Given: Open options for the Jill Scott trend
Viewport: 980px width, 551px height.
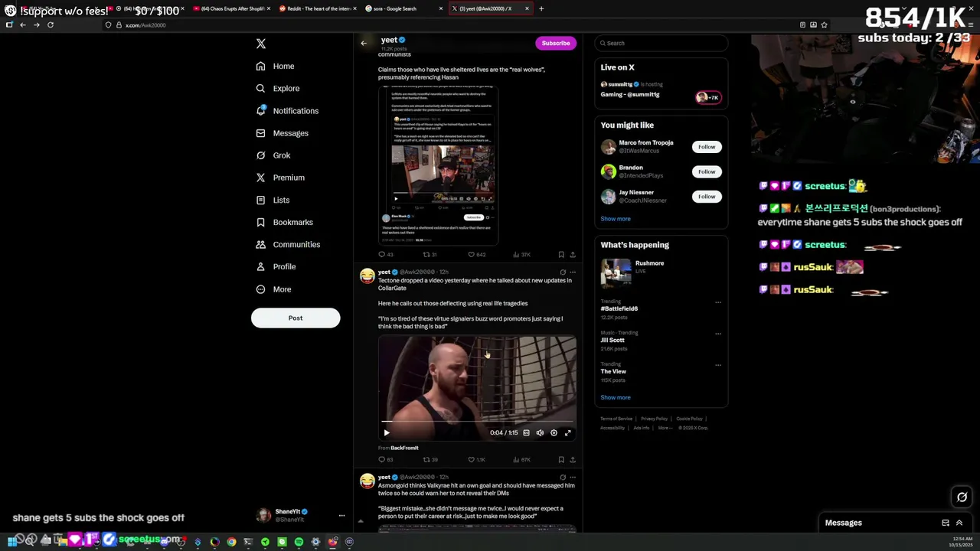Looking at the screenshot, I should (x=718, y=334).
